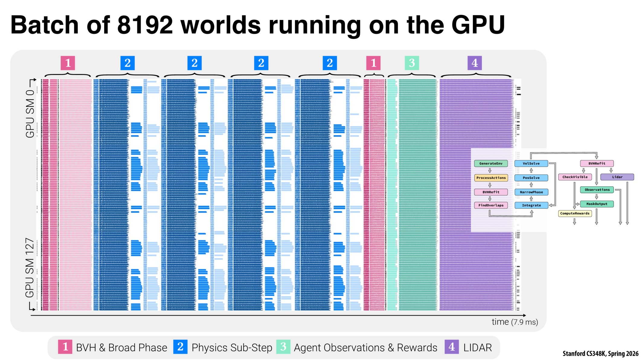Click the pink 1 badge in the legend
This screenshot has height=362, width=644.
[x=65, y=347]
